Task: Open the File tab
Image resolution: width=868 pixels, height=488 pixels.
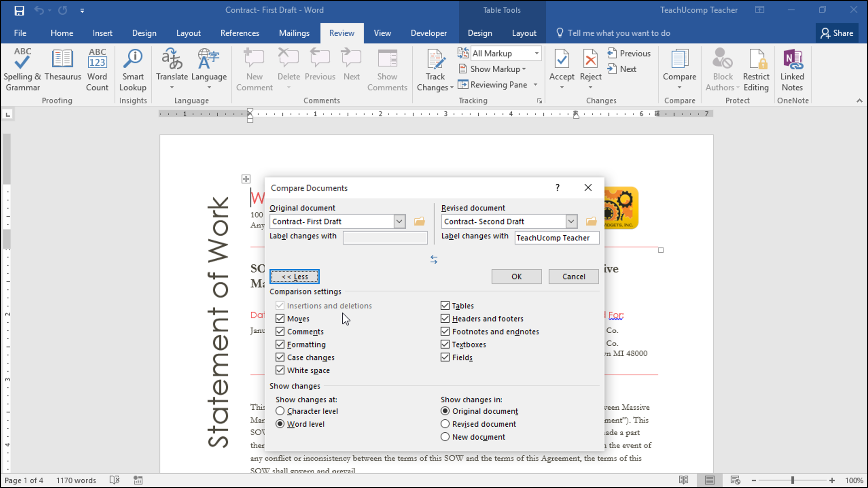Action: [20, 33]
